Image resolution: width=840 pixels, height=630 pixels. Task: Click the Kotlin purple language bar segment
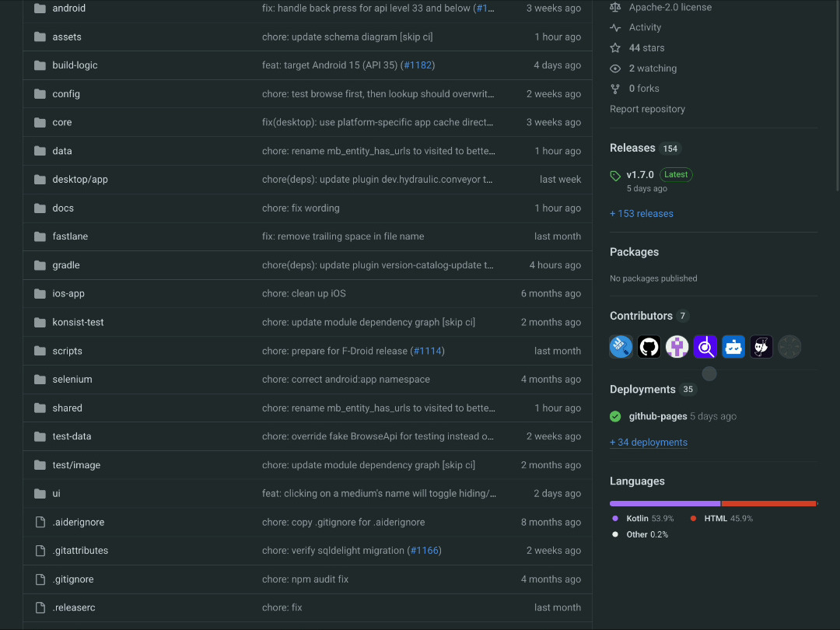665,504
